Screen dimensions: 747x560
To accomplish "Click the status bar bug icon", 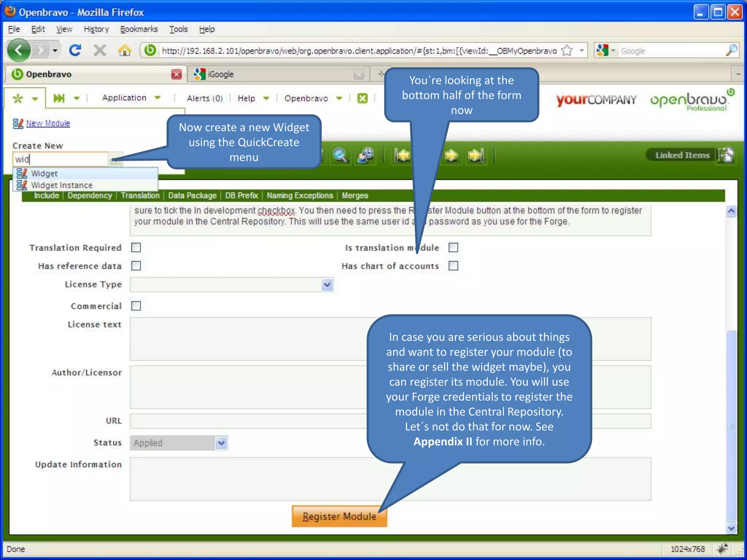I will (722, 548).
